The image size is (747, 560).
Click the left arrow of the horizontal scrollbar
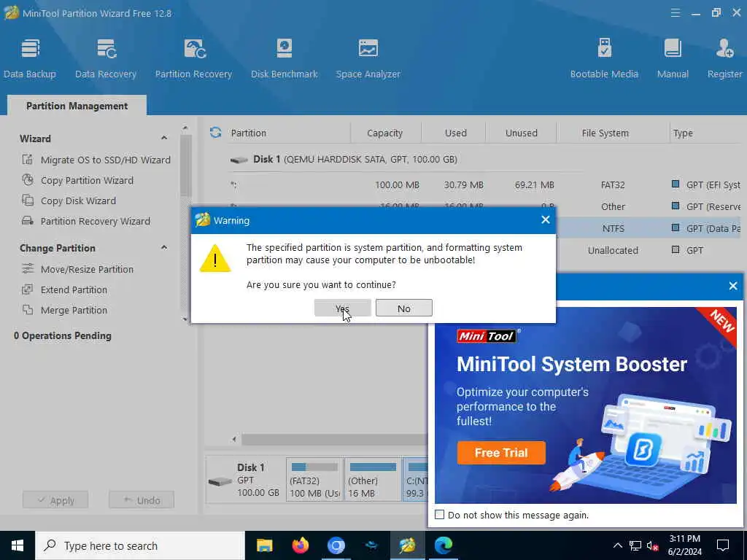click(x=234, y=439)
